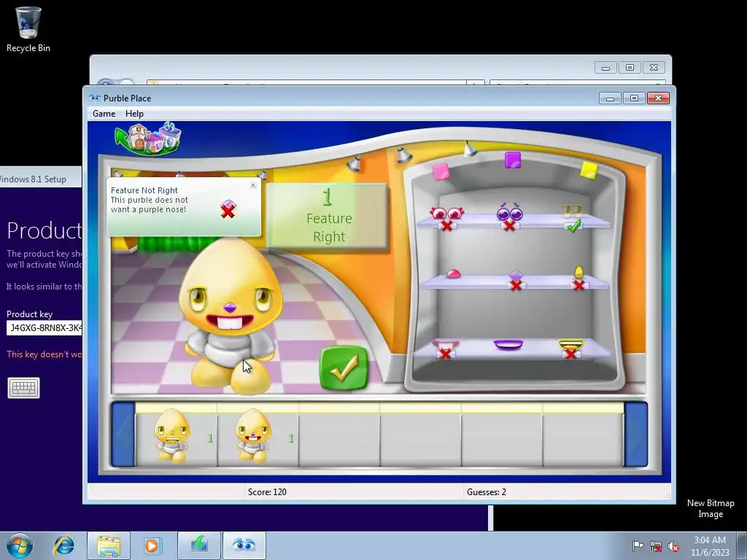Pick the red eyes on the shelf
747x560 pixels.
[447, 214]
